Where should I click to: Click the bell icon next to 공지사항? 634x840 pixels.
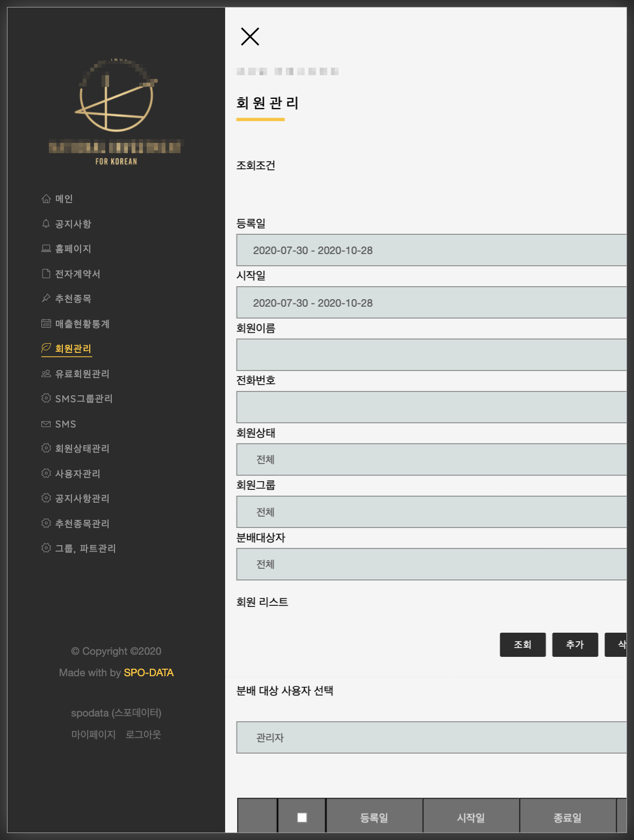(46, 223)
